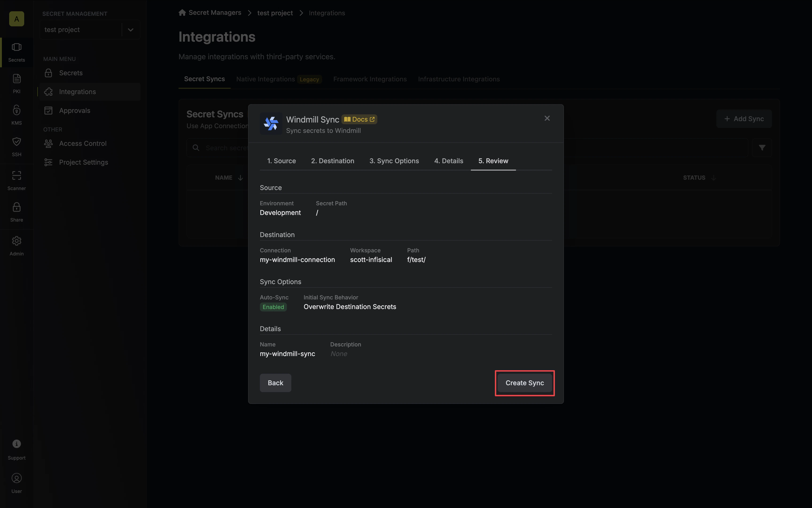The image size is (812, 508).
Task: Open Project Settings menu item
Action: [x=90, y=162]
